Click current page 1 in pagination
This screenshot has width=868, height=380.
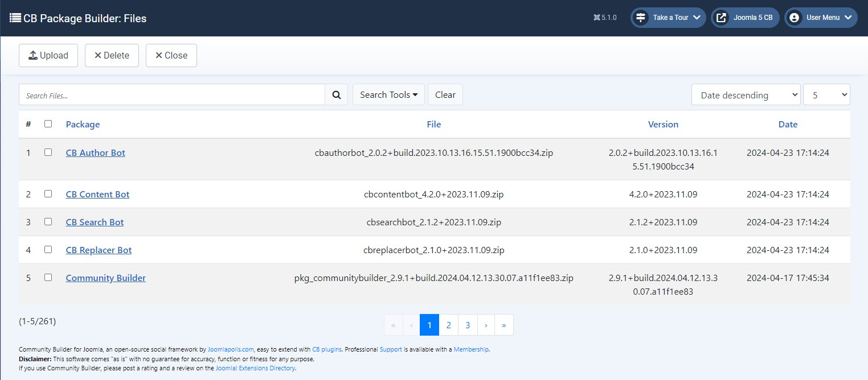click(429, 325)
